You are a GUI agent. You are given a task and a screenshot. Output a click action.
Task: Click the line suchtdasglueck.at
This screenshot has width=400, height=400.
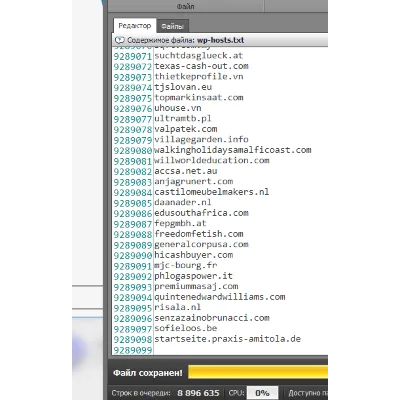click(x=198, y=56)
